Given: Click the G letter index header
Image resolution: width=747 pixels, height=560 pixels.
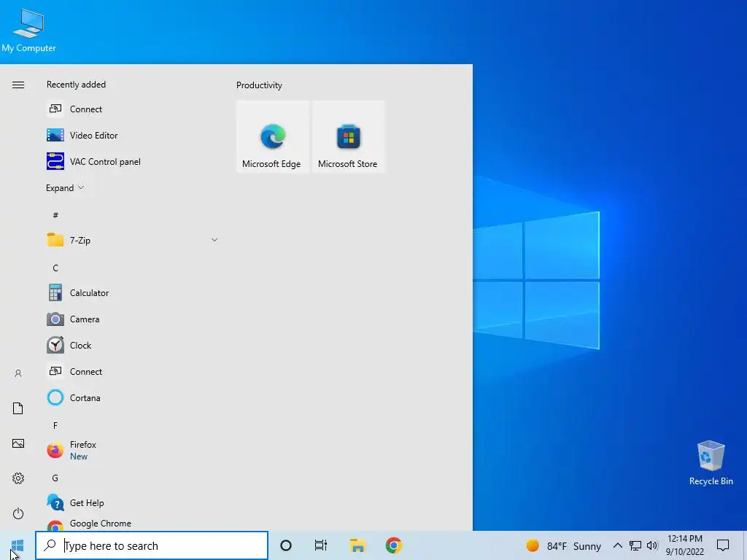Looking at the screenshot, I should [55, 478].
